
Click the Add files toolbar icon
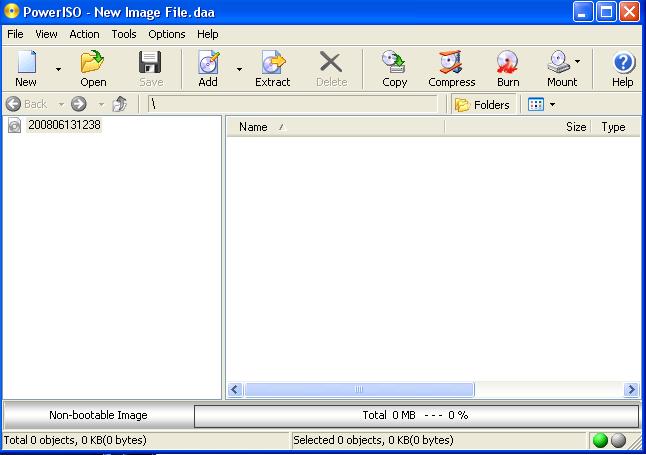tap(208, 62)
